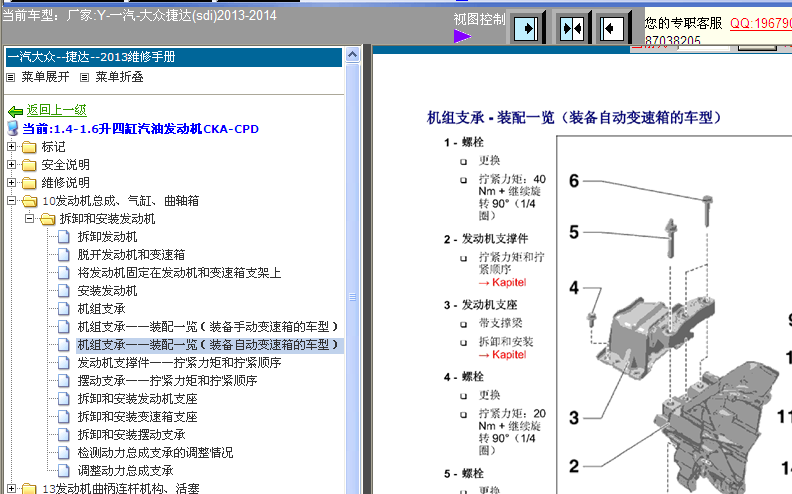Click the document icon beside 拆卸和安装变速箱支座

pyautogui.click(x=64, y=417)
